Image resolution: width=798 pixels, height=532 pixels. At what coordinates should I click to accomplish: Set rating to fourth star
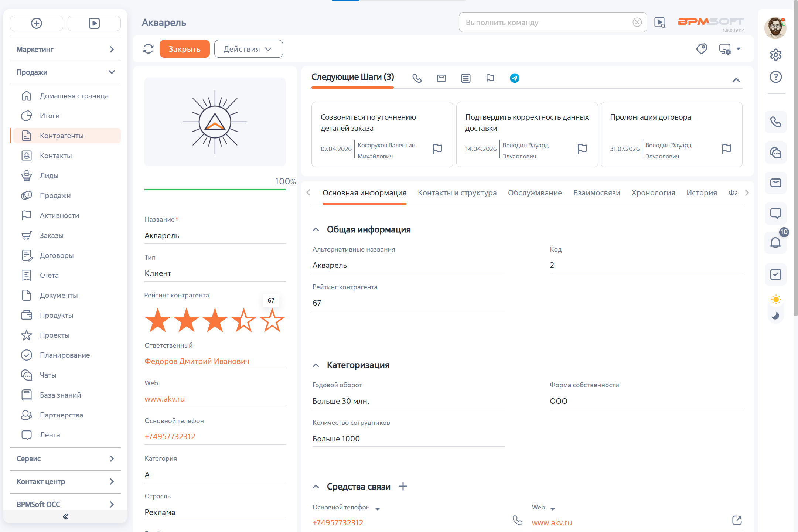(243, 320)
